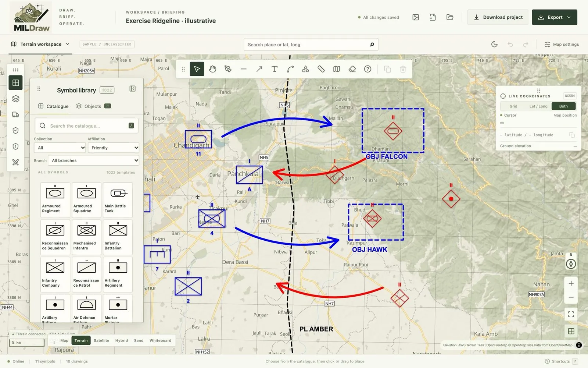The height and width of the screenshot is (368, 588).
Task: Open the Affiliation Friendly dropdown
Action: [113, 148]
